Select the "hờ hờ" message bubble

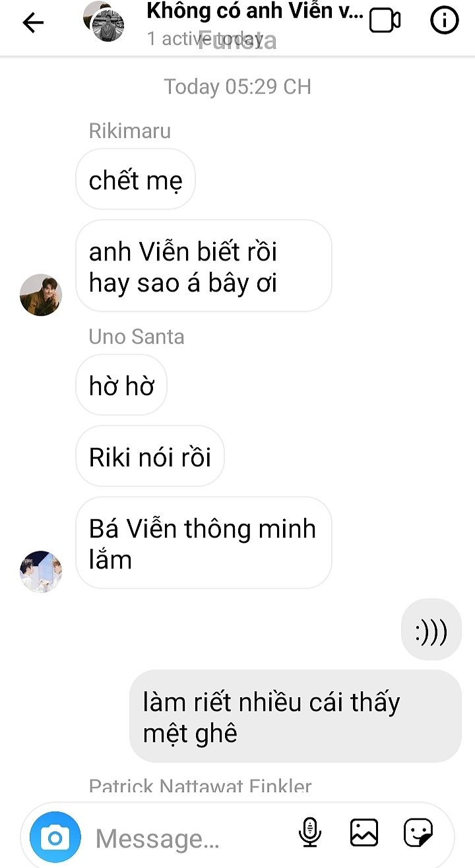coord(121,386)
